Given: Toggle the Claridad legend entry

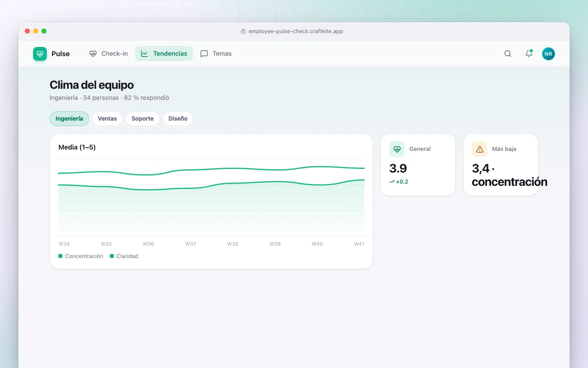Looking at the screenshot, I should [x=124, y=256].
